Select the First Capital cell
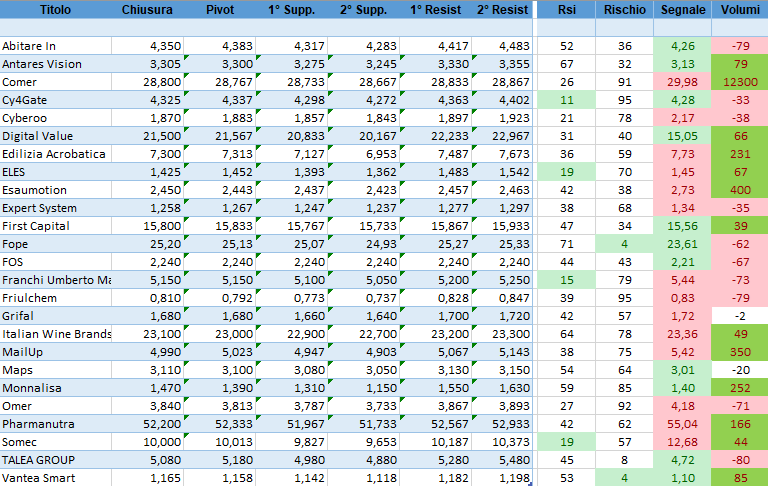768x486 pixels. pos(55,226)
